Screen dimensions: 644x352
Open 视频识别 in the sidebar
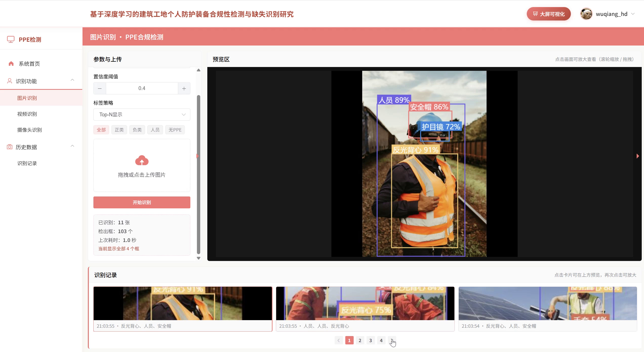click(x=27, y=114)
